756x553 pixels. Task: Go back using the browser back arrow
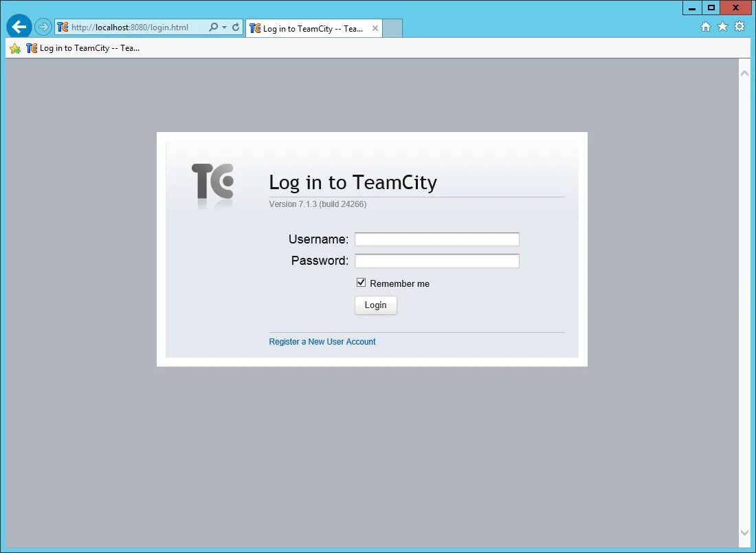pyautogui.click(x=19, y=27)
